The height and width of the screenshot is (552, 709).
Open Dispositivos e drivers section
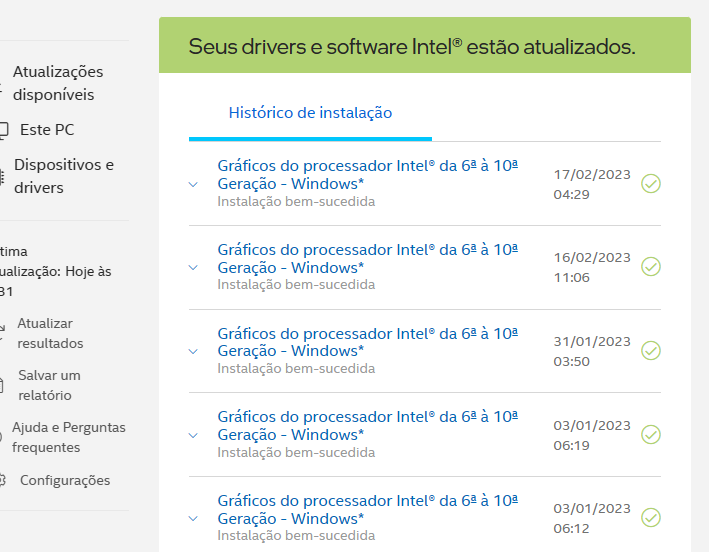coord(64,176)
